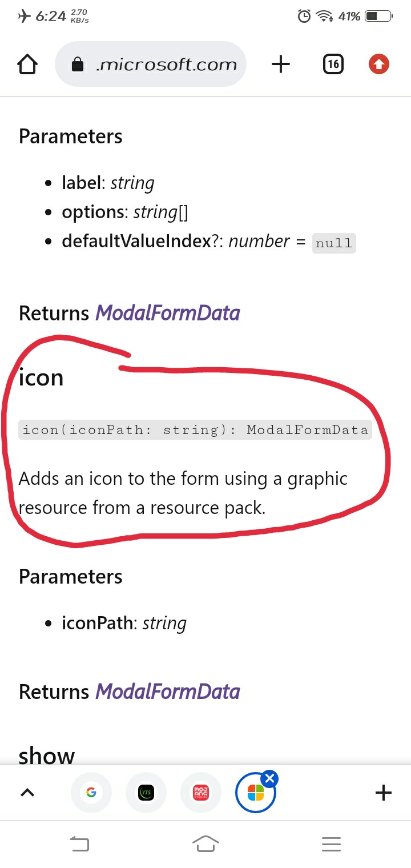Open ModalFormData link below iconPath parameter
Image resolution: width=411 pixels, height=868 pixels.
167,692
